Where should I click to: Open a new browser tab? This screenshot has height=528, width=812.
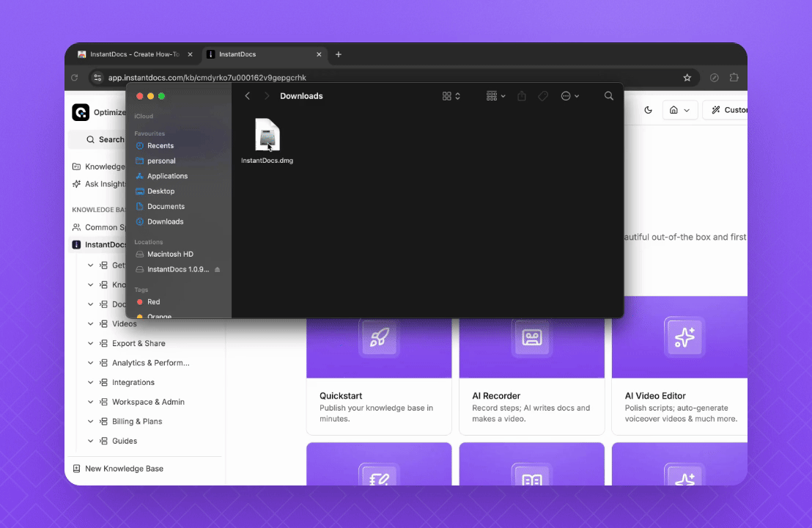point(339,54)
